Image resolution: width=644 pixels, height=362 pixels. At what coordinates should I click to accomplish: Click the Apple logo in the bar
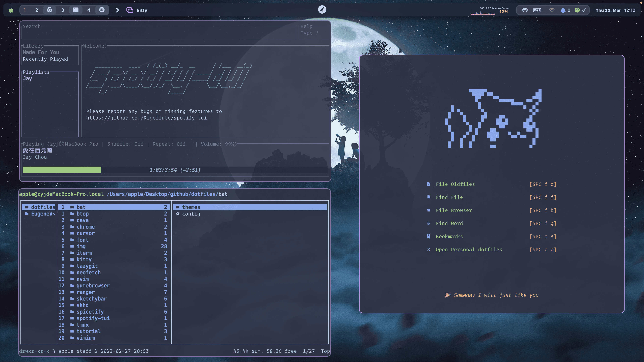(11, 10)
